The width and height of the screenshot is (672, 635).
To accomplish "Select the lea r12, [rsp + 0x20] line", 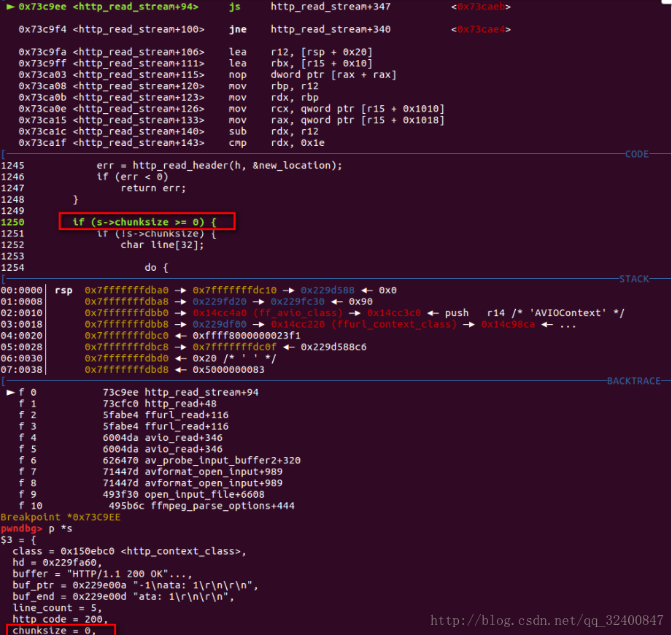I will (x=196, y=52).
